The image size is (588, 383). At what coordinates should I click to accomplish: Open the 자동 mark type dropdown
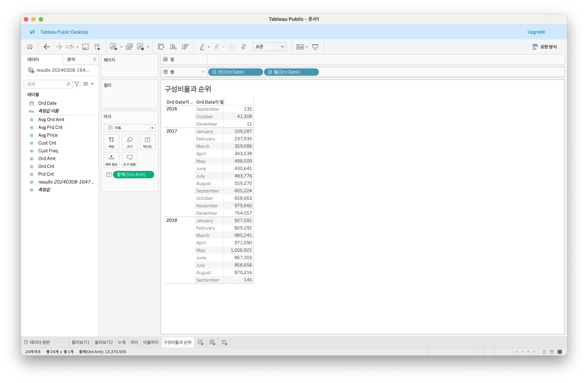pos(152,128)
